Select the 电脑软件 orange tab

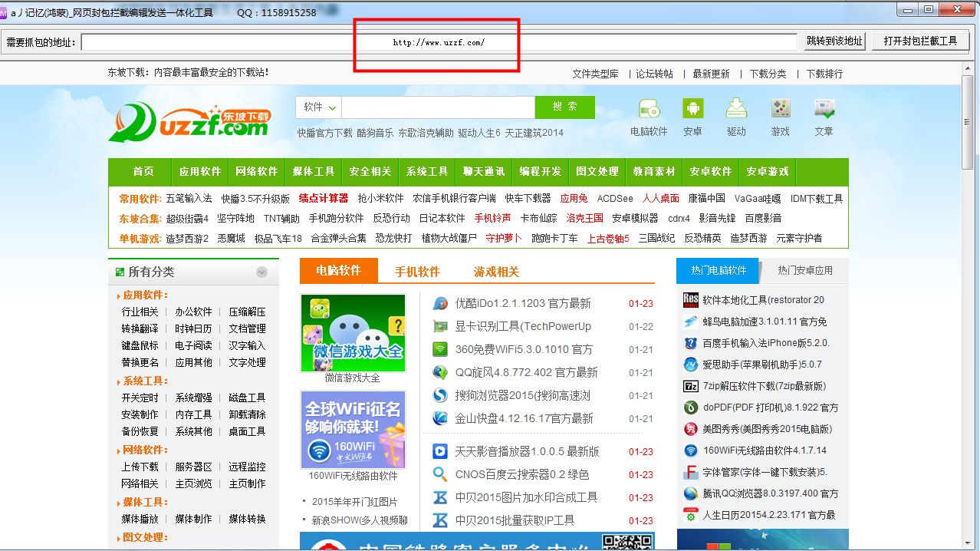(339, 271)
